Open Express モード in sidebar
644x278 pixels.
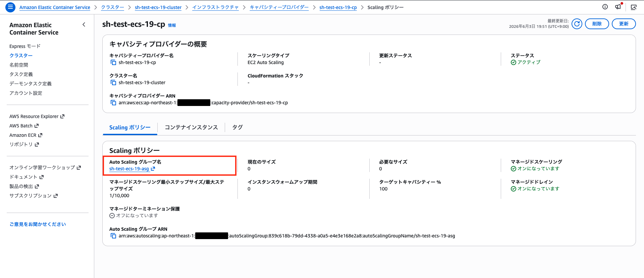coord(25,46)
